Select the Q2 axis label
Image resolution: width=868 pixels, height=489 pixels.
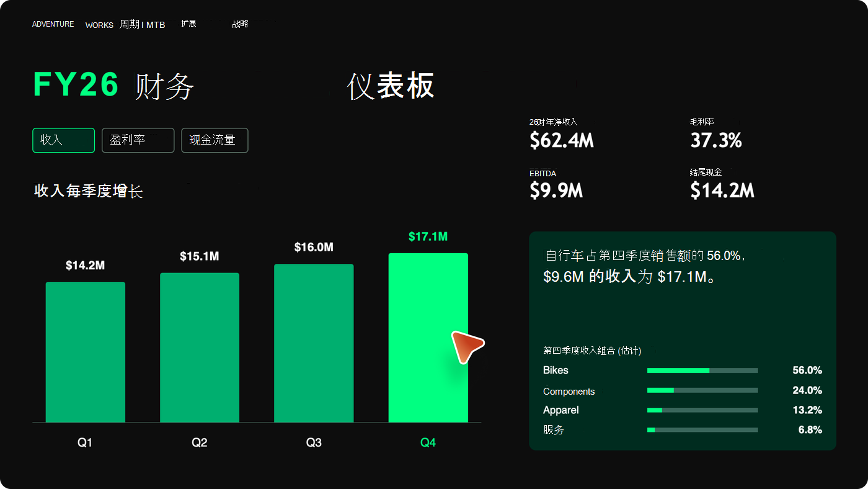pyautogui.click(x=200, y=442)
